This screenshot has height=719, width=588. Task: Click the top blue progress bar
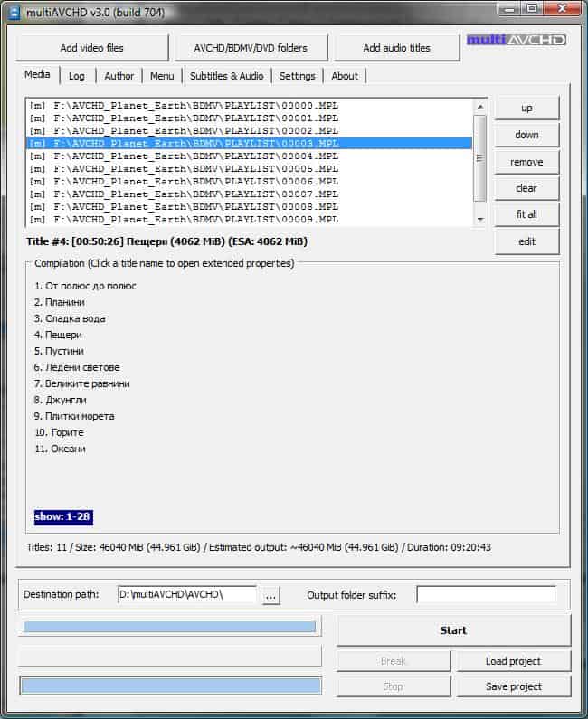(170, 627)
